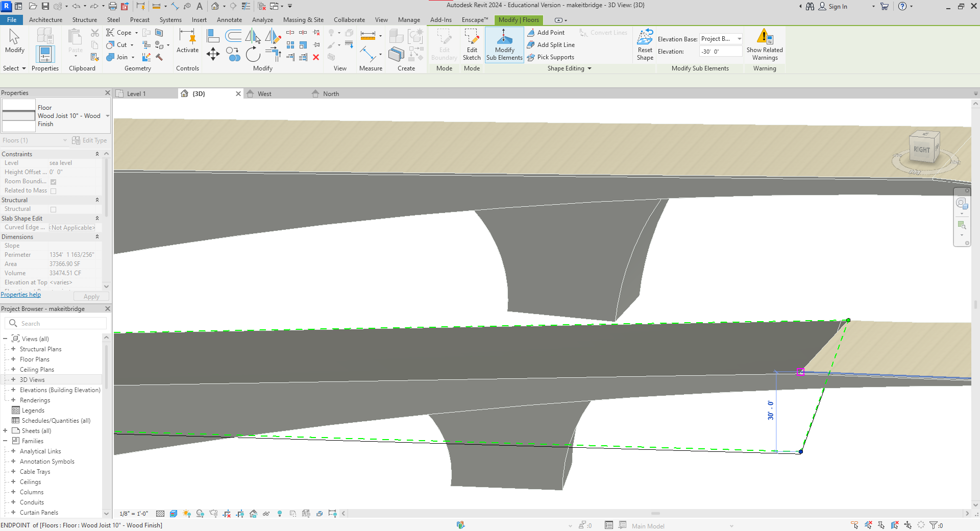The width and height of the screenshot is (980, 531).
Task: Open the Massing & Site ribbon tab
Action: pos(303,20)
